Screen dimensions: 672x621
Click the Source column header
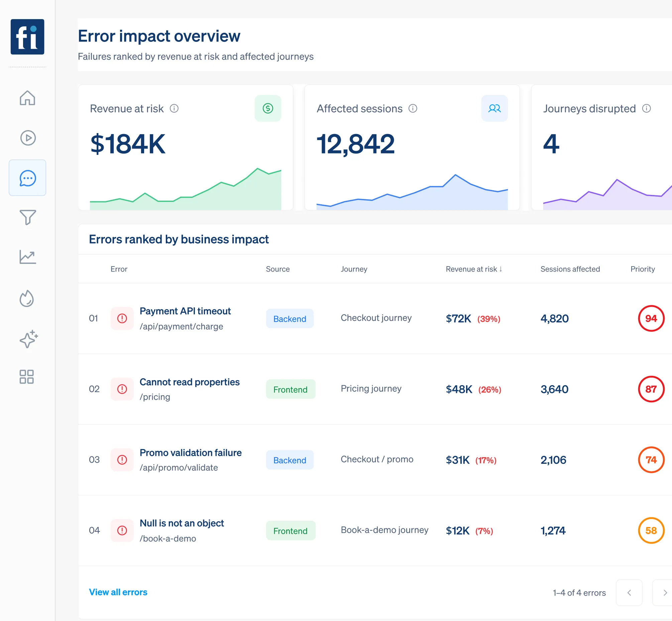(277, 269)
